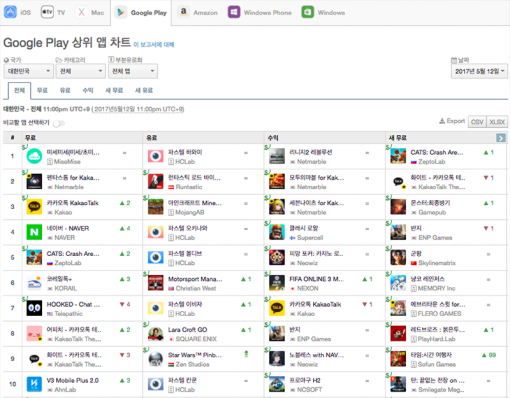Viewport: 510px width, 398px height.
Task: Open the date picker showing 2017년 5월 12일
Action: [479, 71]
